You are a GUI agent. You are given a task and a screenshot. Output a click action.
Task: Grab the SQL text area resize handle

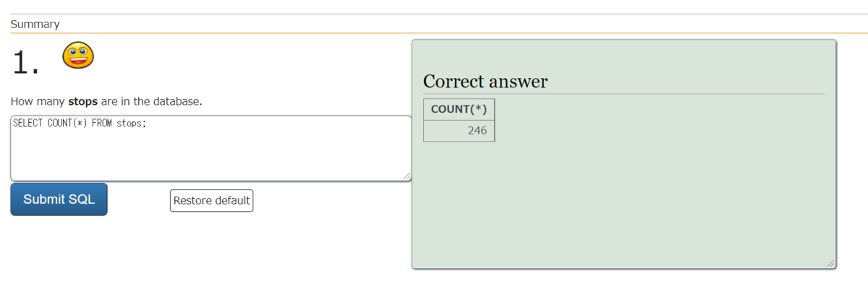coord(407,176)
